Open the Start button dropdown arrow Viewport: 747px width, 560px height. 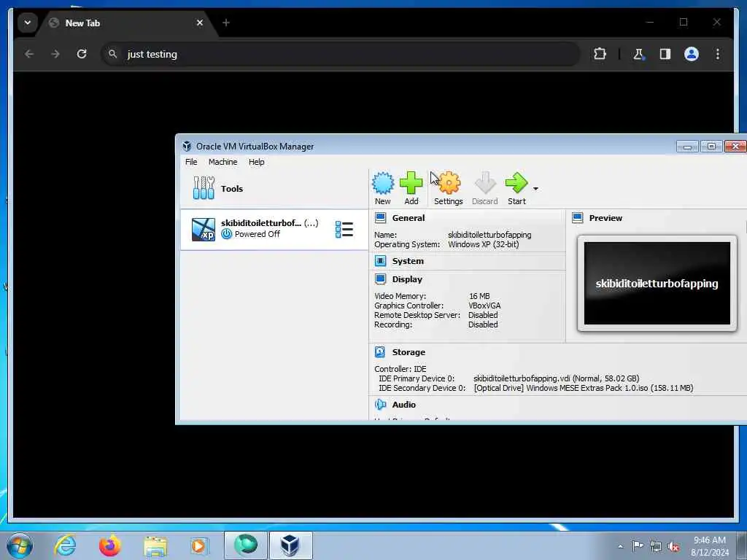coord(535,189)
